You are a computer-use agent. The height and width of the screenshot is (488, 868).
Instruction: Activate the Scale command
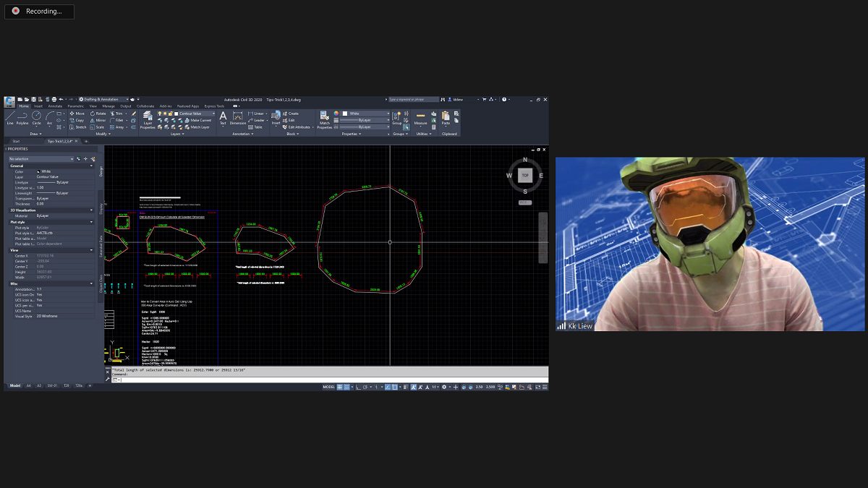click(x=97, y=127)
